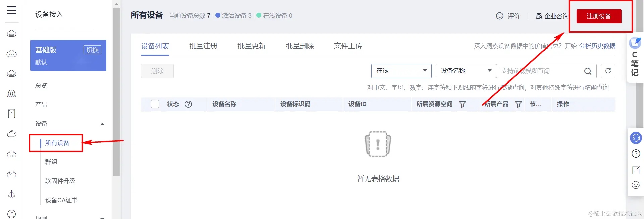Switch to the 批量更新 tab

[252, 46]
